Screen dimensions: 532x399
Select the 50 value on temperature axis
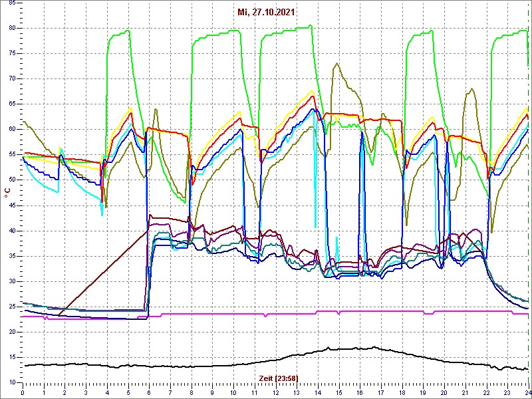(x=12, y=180)
